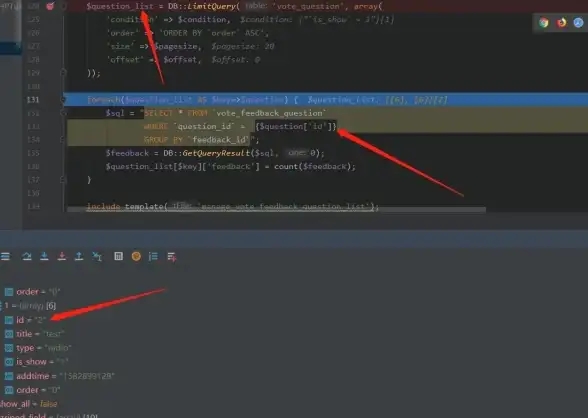Select the id = "2" variable row
This screenshot has width=588, height=418.
pyautogui.click(x=26, y=320)
